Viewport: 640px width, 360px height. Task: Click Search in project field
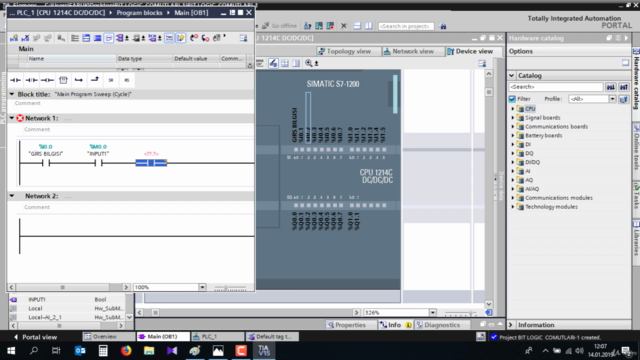click(405, 26)
